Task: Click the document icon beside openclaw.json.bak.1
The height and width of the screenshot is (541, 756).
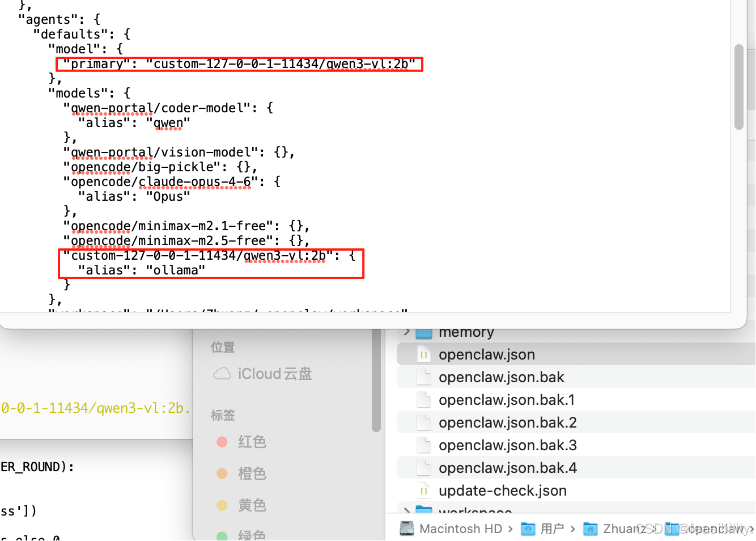Action: pos(423,399)
